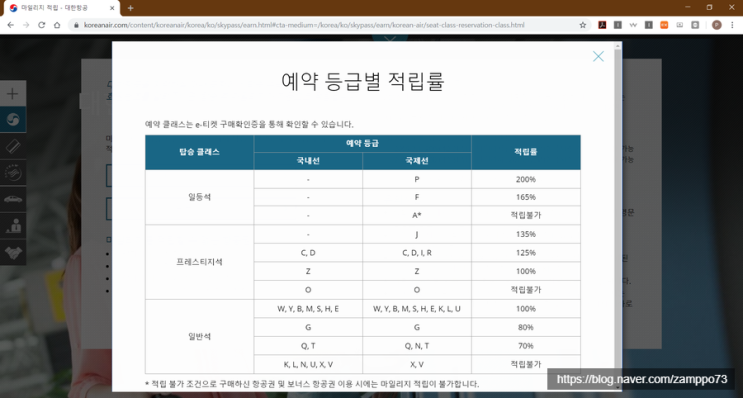The image size is (743, 398).
Task: Open the car icon in sidebar
Action: 12,199
